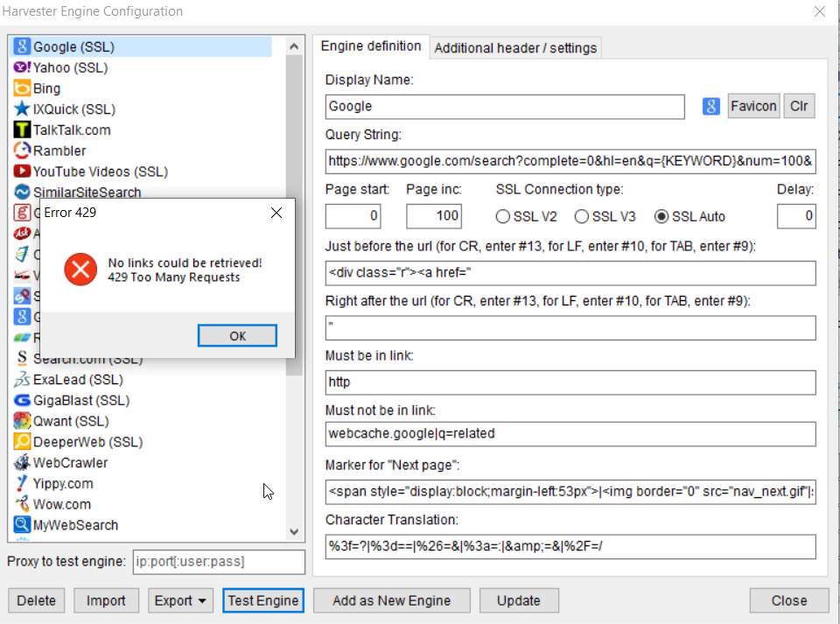840x624 pixels.
Task: Select the Google (SSL) engine icon
Action: click(21, 46)
